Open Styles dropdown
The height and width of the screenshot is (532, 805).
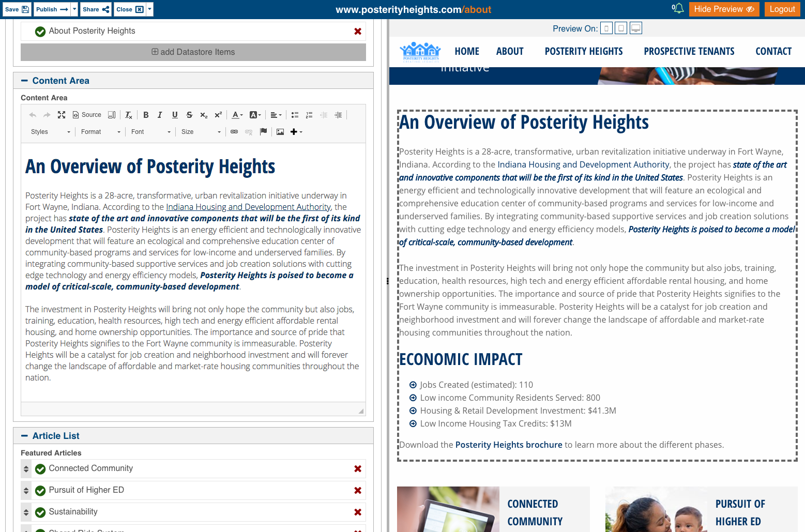[50, 132]
